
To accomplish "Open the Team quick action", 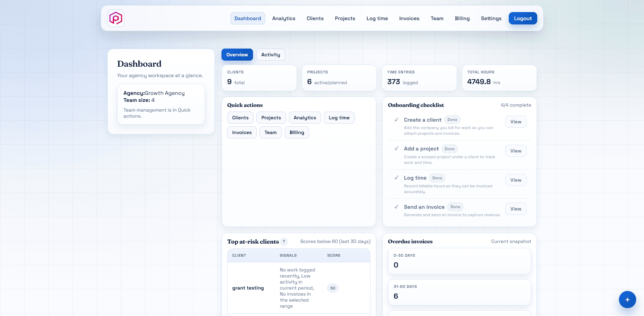I will [270, 132].
